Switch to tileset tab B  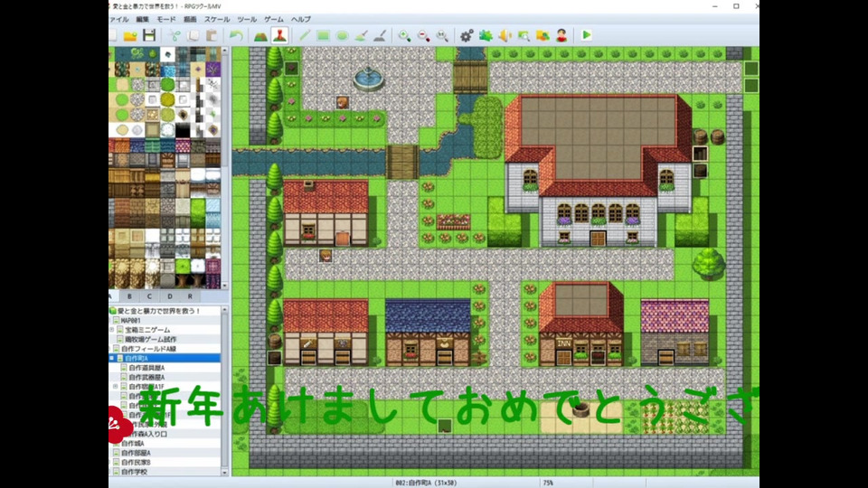coord(129,296)
